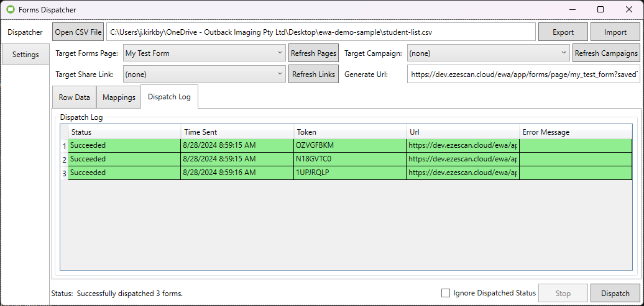Open the Target Forms Page dropdown
The width and height of the screenshot is (644, 306).
204,53
